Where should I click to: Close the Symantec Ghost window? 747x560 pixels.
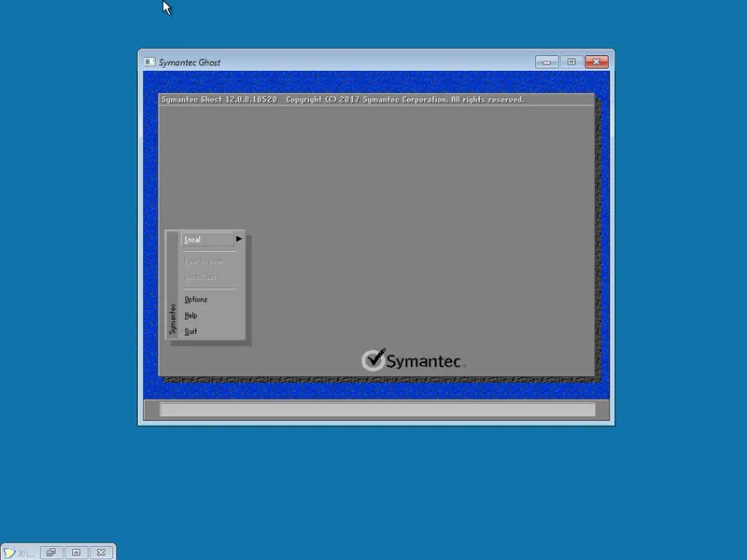click(596, 62)
